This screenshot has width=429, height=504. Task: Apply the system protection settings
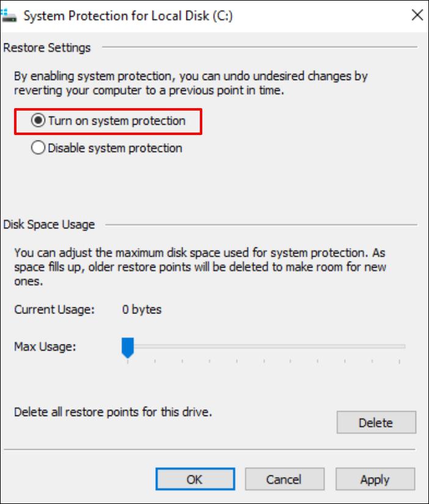tap(375, 480)
